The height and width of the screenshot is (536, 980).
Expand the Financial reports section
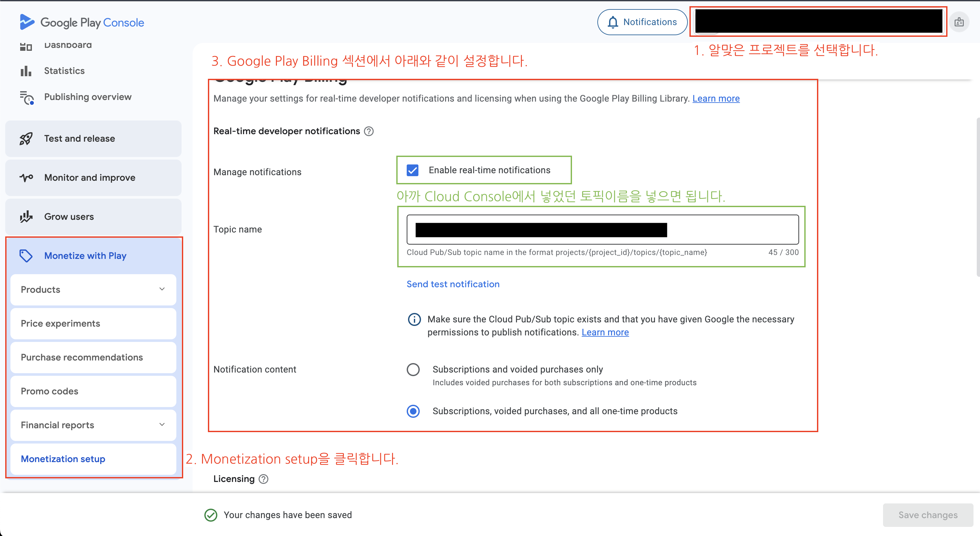pos(162,424)
